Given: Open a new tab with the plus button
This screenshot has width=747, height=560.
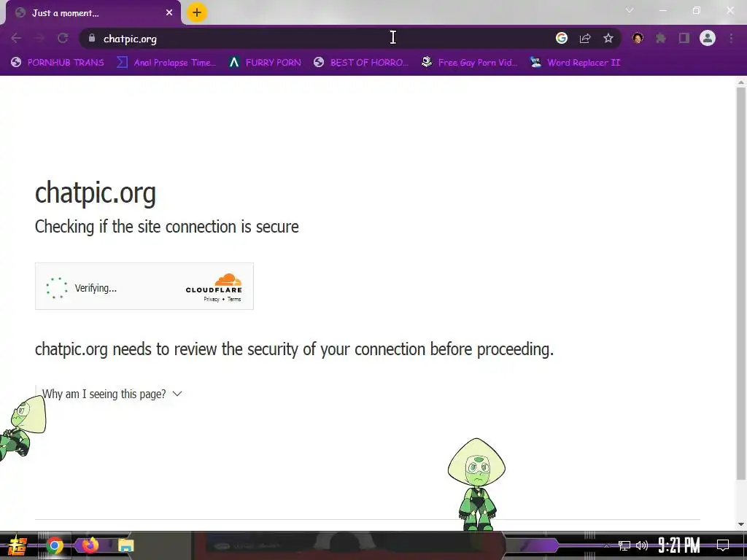Looking at the screenshot, I should pyautogui.click(x=197, y=12).
